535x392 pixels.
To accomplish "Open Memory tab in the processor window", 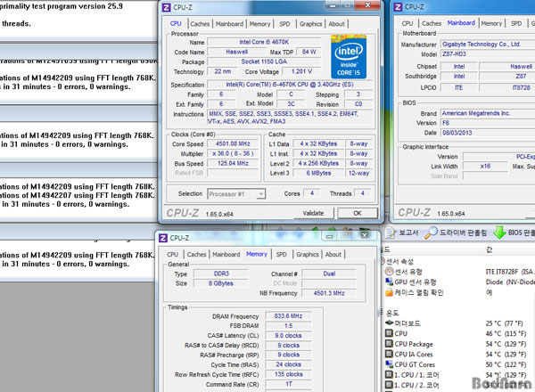I will tap(259, 24).
